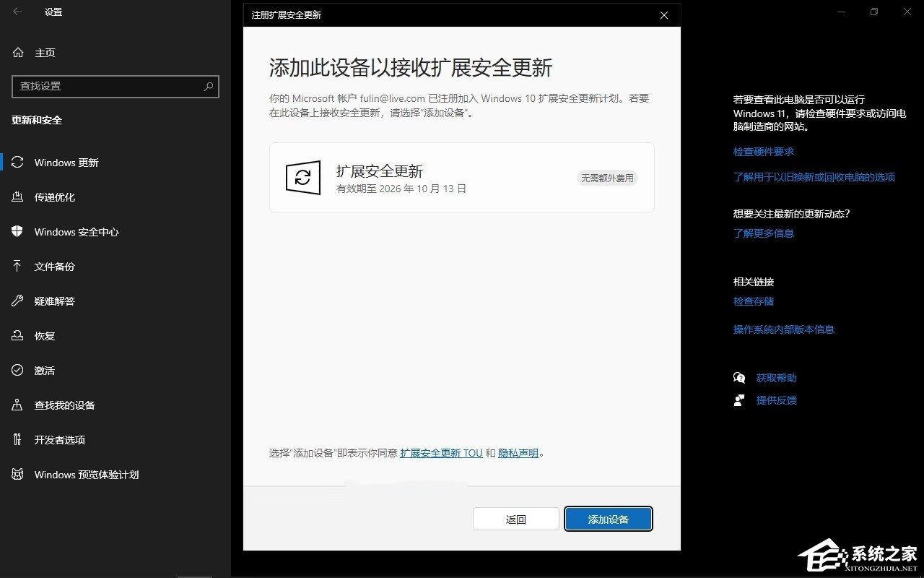924x578 pixels.
Task: Click the 添加设备 button
Action: click(x=609, y=519)
